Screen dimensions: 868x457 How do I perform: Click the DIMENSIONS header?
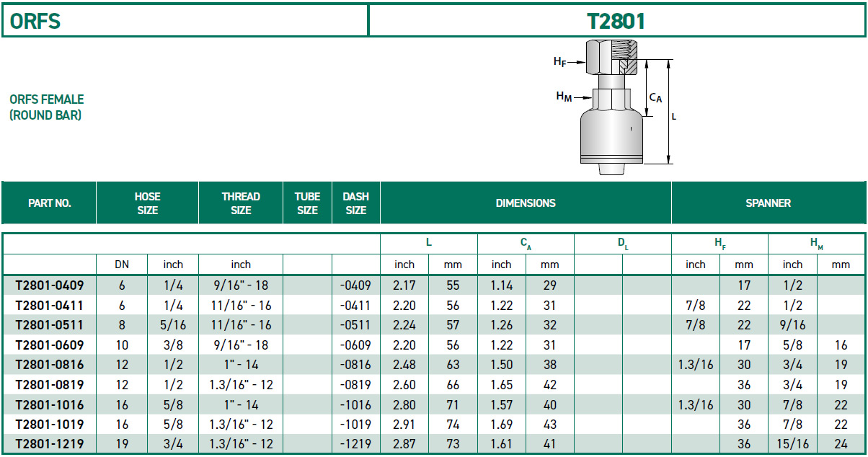point(526,203)
